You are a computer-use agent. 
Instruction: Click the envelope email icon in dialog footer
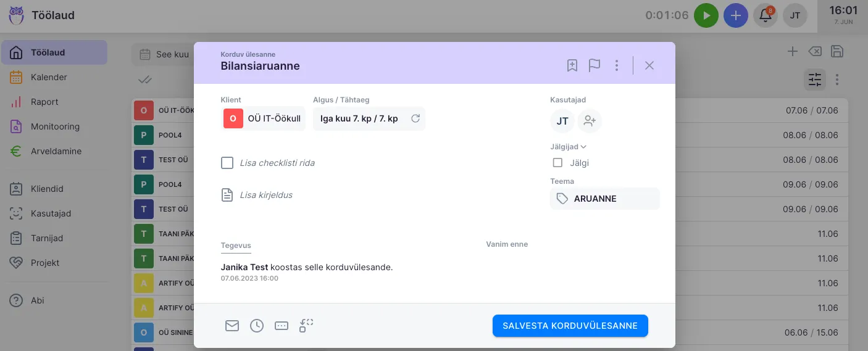pos(232,326)
